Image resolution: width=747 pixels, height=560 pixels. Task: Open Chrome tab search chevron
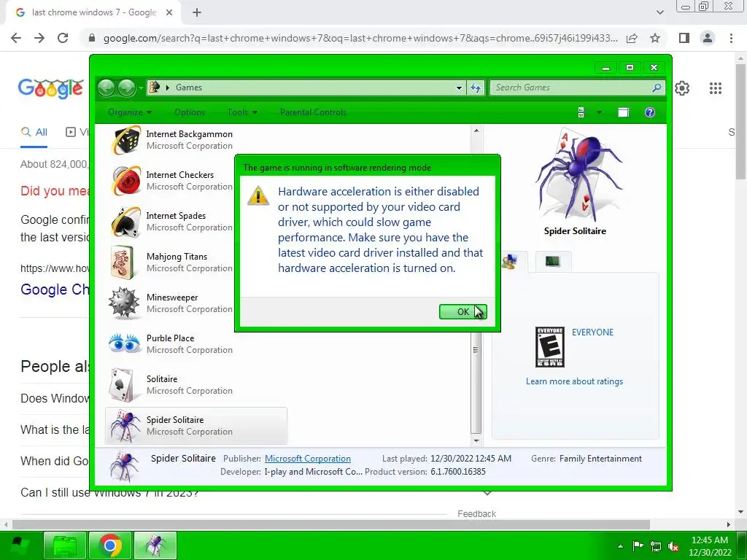[659, 12]
